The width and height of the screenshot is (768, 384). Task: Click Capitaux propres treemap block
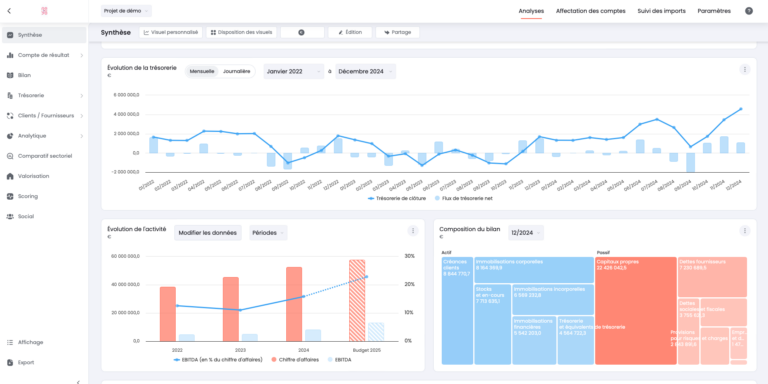tap(636, 311)
